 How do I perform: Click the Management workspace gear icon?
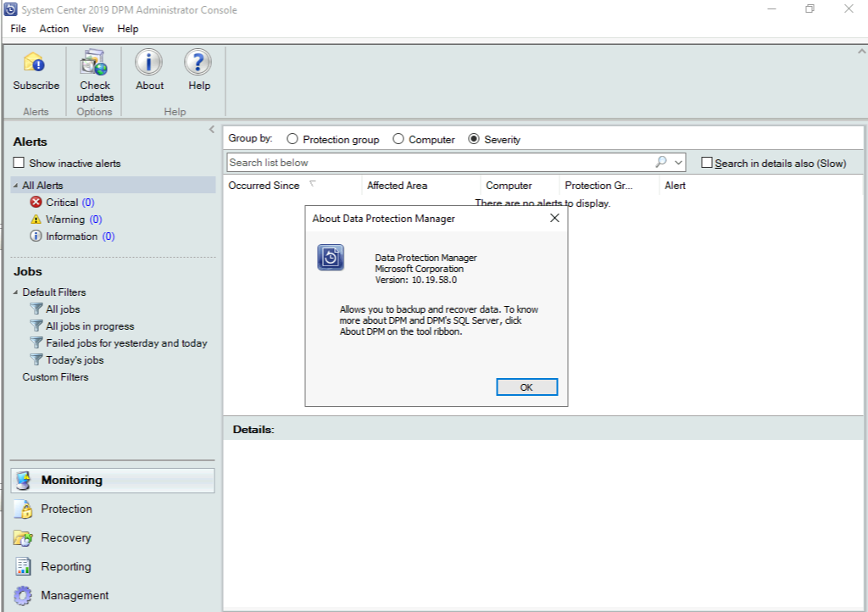click(23, 595)
